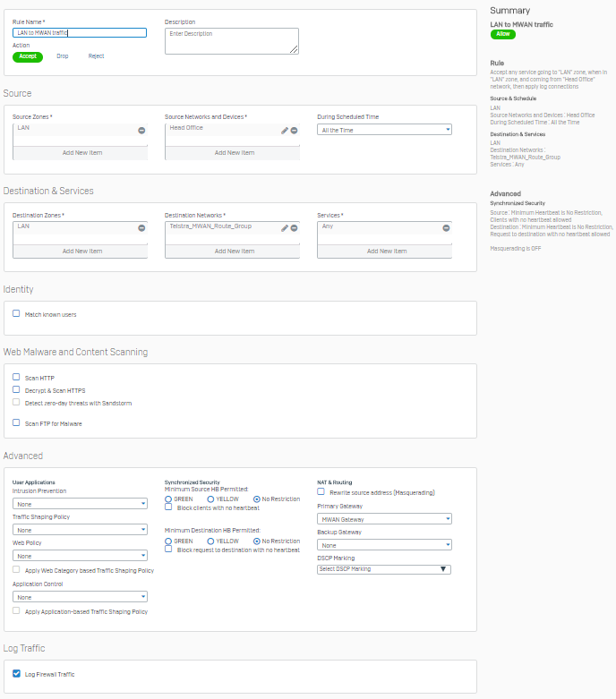Image resolution: width=616 pixels, height=699 pixels.
Task: Uncheck Log Firewall Traffic
Action: (16, 673)
